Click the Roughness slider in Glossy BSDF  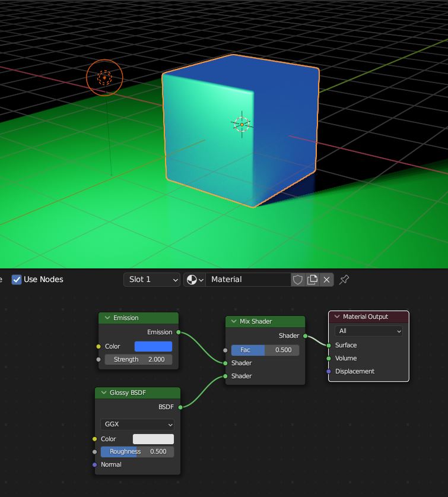pyautogui.click(x=138, y=451)
